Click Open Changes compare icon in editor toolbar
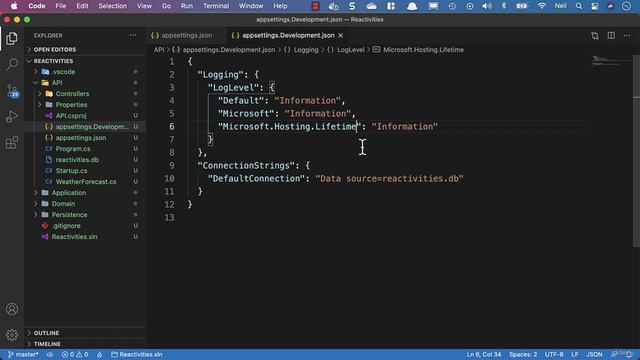Screen dimensions: 640x360 595,36
